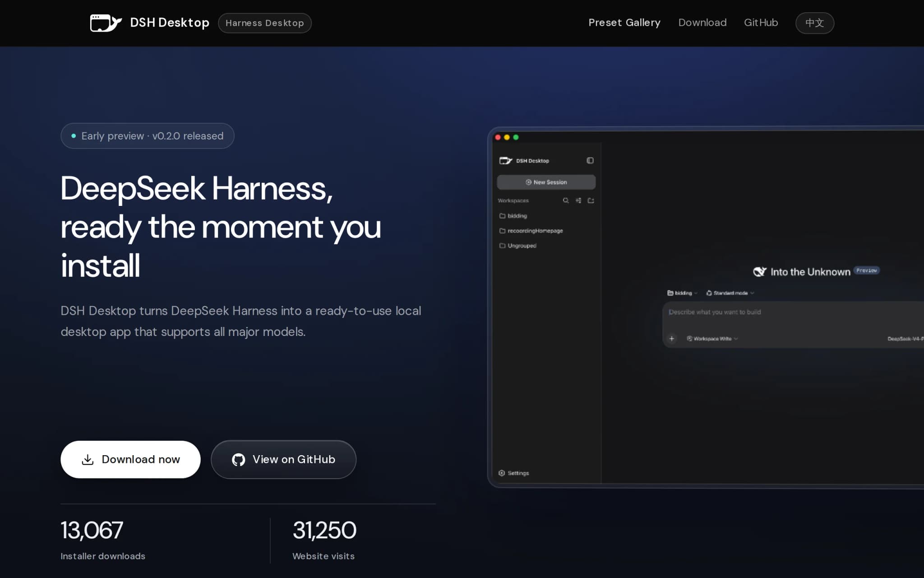Click the Download now button
Viewport: 924px width, 578px height.
pos(130,459)
